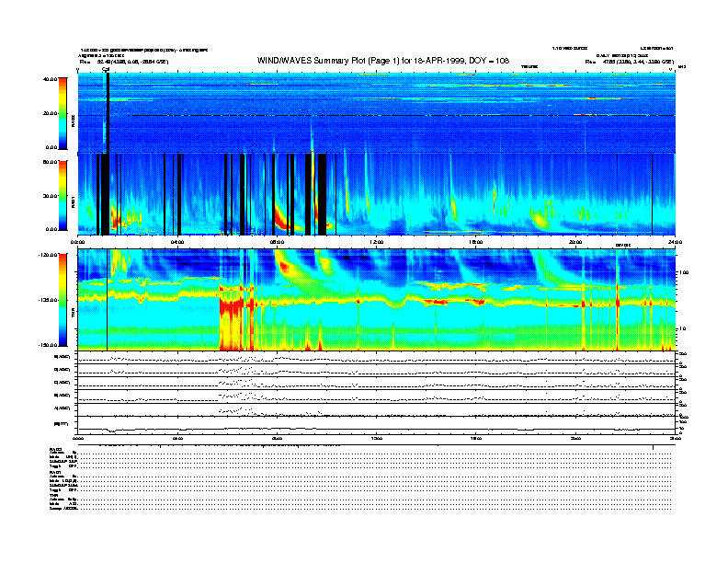Click the 10 tick on TNR right axis
The width and height of the screenshot is (728, 563).
tap(684, 328)
